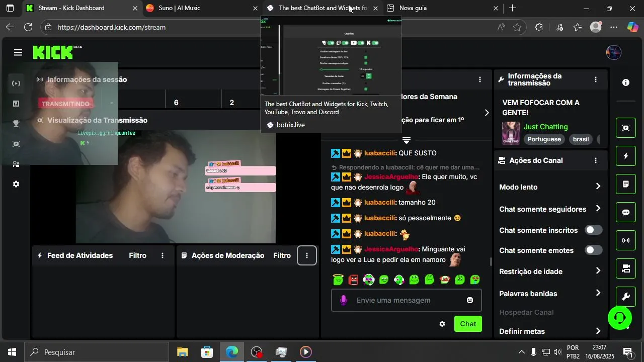Open Informações da transmissão three-dot menu
Screen dimensions: 644x362
596,79
